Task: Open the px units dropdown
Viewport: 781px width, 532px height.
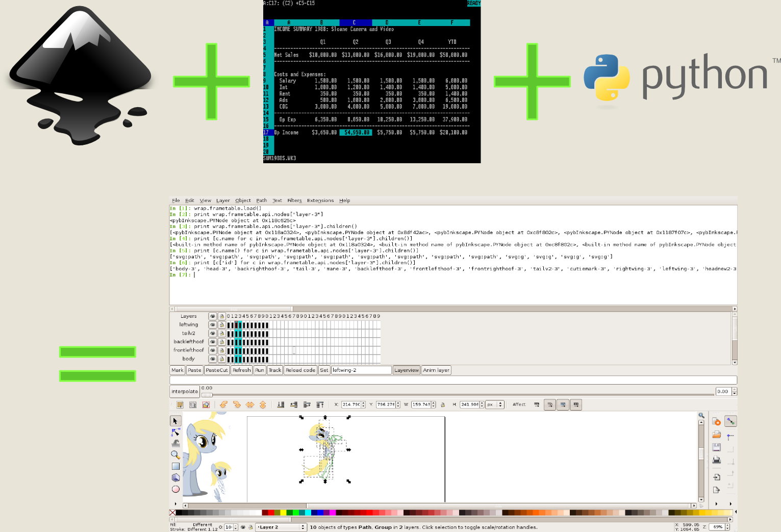Action: click(495, 404)
